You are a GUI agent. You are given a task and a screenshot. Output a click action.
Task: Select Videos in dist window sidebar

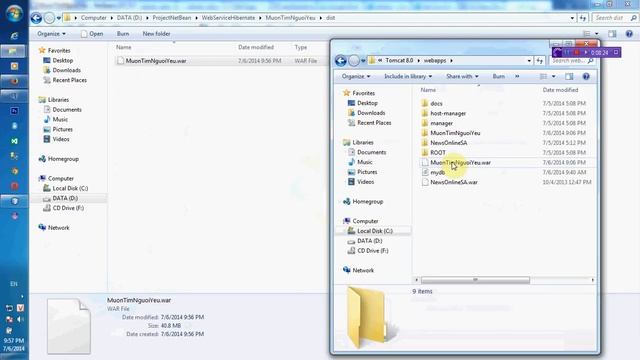pyautogui.click(x=61, y=139)
